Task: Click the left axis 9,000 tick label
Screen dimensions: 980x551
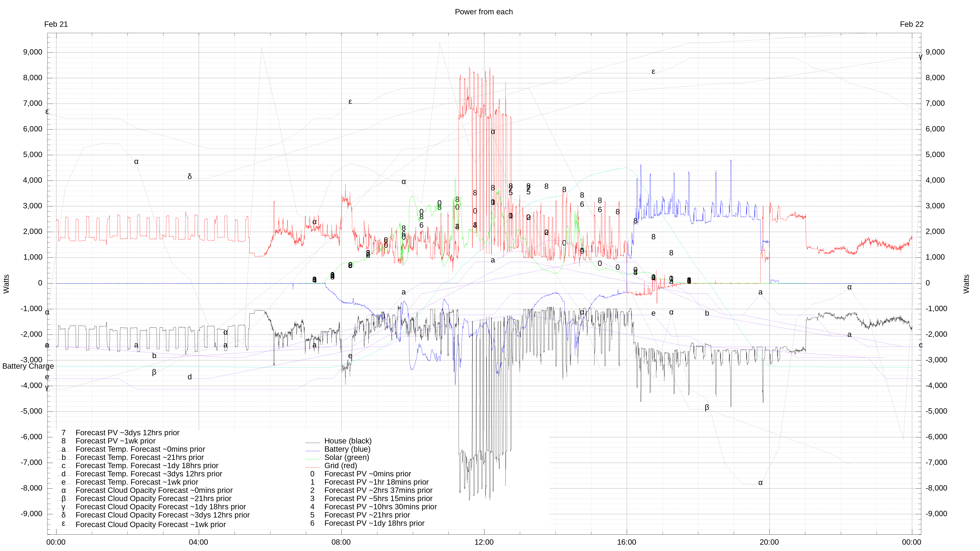Action: 33,52
